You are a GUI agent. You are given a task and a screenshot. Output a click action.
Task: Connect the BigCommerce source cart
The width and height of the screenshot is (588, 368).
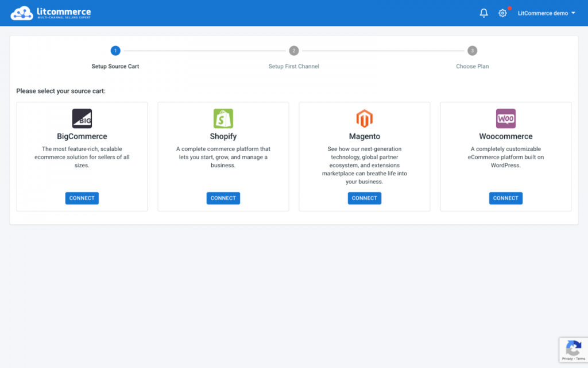click(82, 198)
